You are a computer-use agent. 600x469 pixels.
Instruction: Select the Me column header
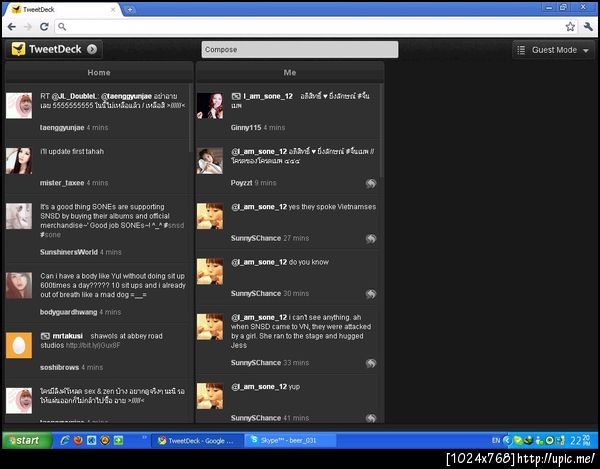(290, 72)
